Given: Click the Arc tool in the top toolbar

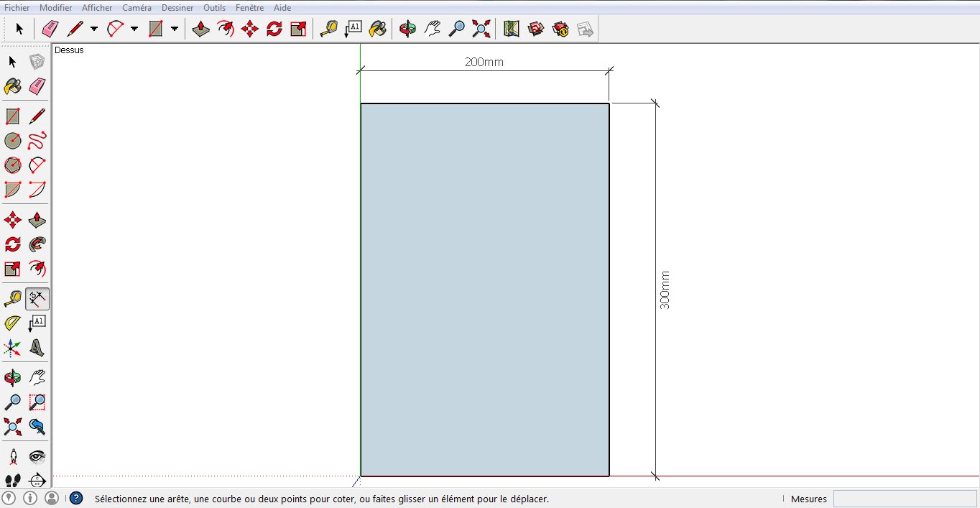Looking at the screenshot, I should tap(115, 29).
